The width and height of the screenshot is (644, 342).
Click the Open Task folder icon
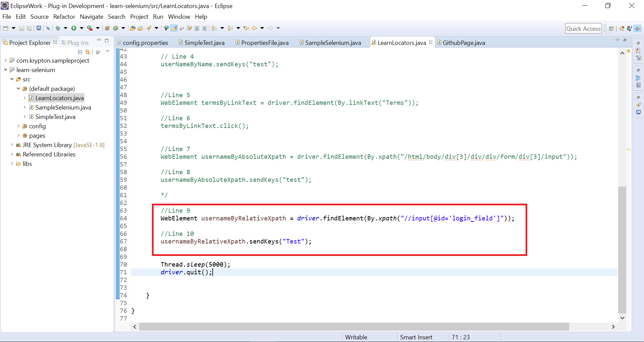click(x=141, y=28)
